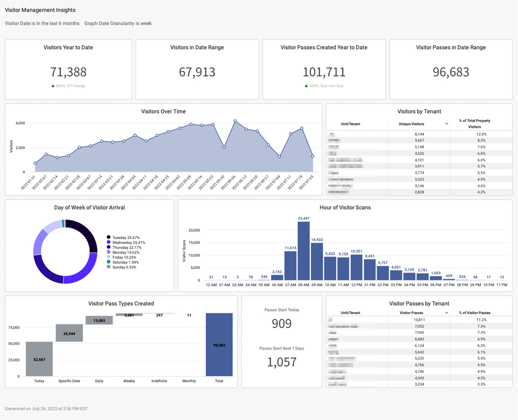Viewport: 518px width, 420px height.
Task: Click the Total bar labeled 96,683
Action: pyautogui.click(x=219, y=345)
